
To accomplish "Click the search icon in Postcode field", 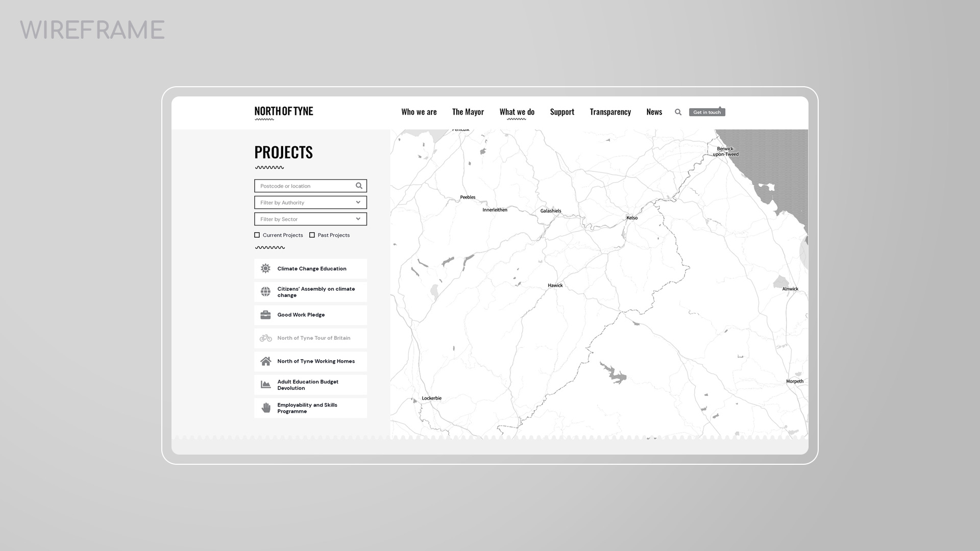I will 359,186.
